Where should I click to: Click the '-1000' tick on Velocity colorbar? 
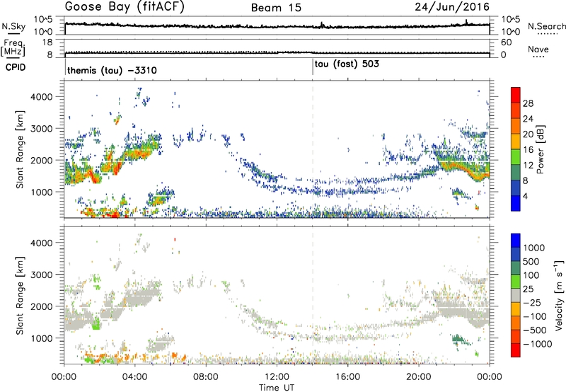coord(538,344)
